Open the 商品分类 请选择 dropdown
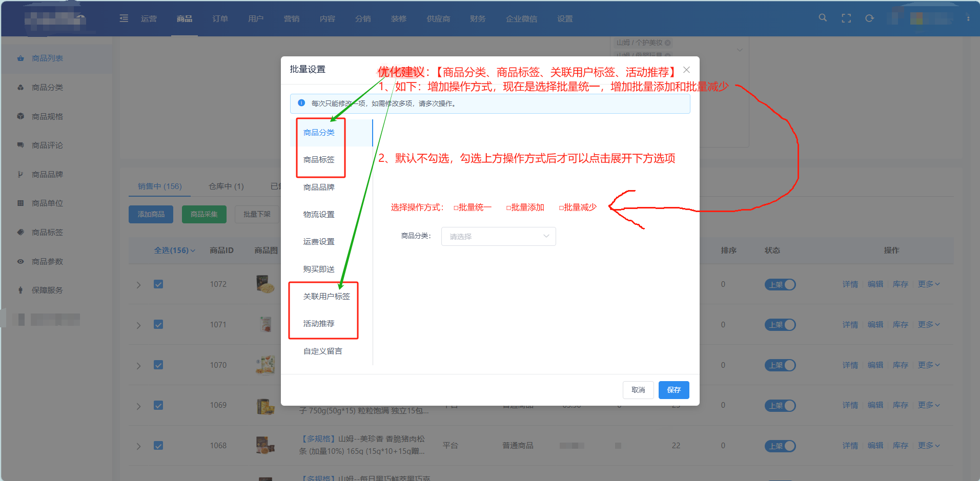The image size is (980, 481). click(x=498, y=236)
